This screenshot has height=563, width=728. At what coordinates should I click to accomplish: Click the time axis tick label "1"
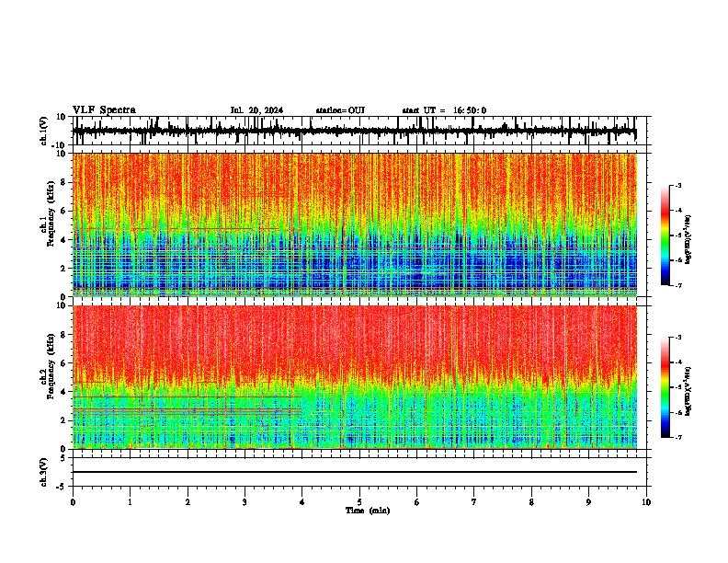[x=130, y=502]
